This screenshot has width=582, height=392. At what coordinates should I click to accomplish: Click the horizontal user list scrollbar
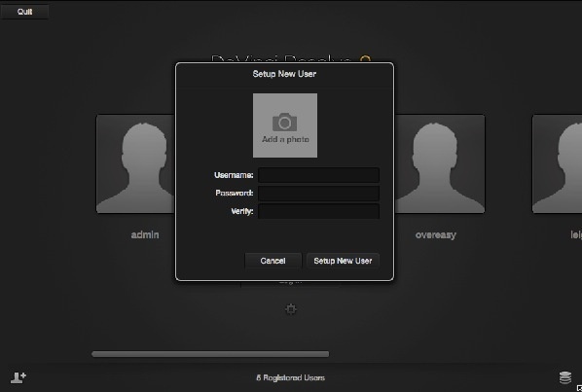point(210,354)
